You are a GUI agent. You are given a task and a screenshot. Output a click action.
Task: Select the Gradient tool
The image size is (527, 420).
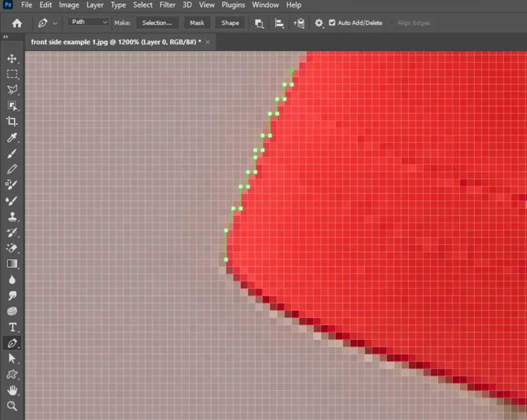[x=12, y=264]
